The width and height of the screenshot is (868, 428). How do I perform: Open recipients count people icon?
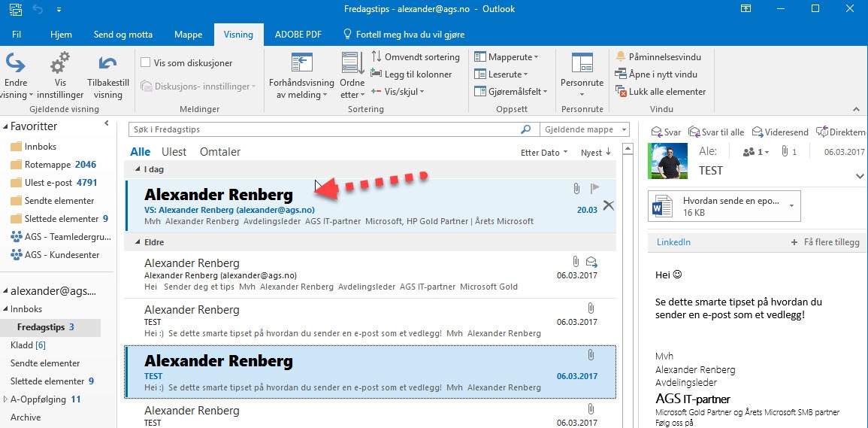coord(755,151)
